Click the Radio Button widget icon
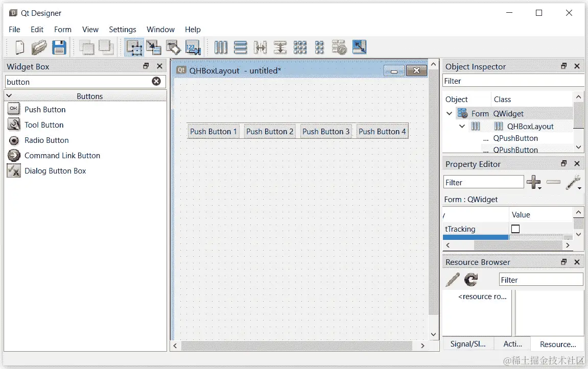The image size is (588, 369). point(13,140)
